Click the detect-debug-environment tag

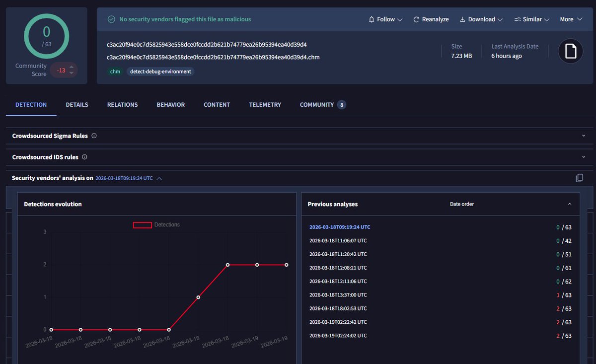click(160, 72)
